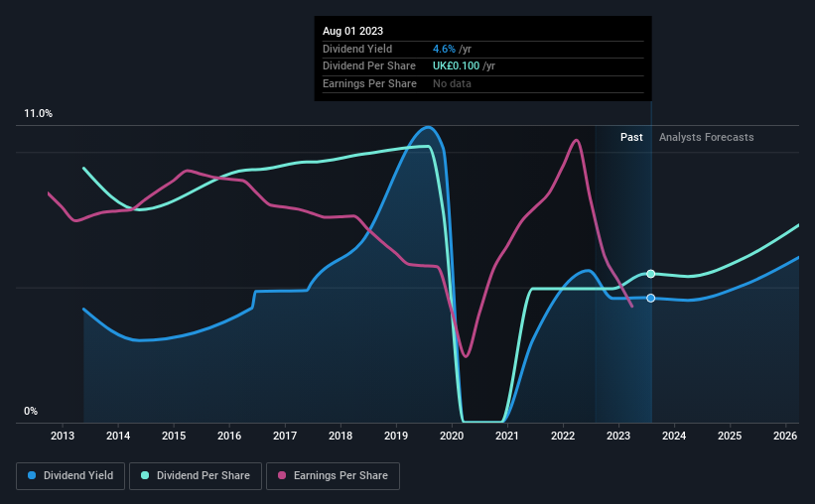Select the blue Dividend Yield data point marker
This screenshot has width=815, height=504.
(651, 298)
